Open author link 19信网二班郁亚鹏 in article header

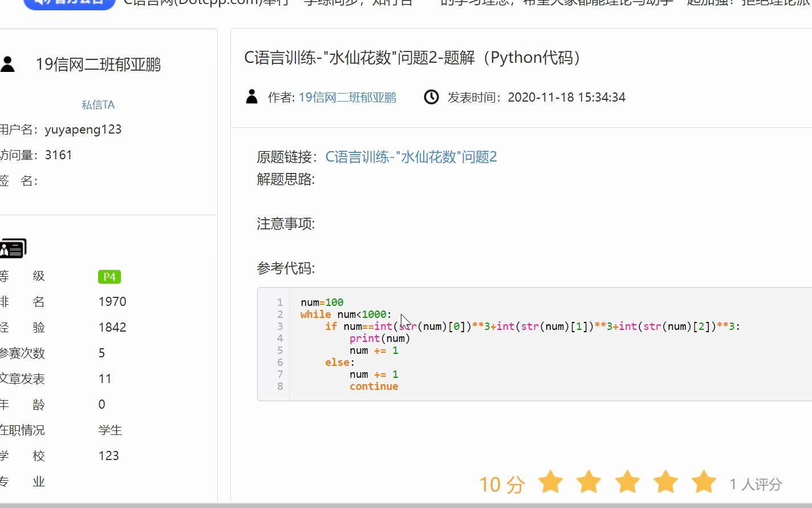click(347, 98)
